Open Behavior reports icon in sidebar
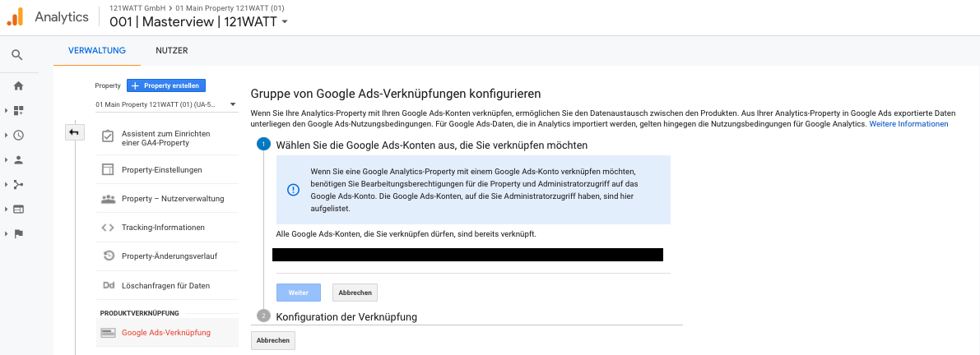Viewport: 980px width, 355px height. (18, 209)
